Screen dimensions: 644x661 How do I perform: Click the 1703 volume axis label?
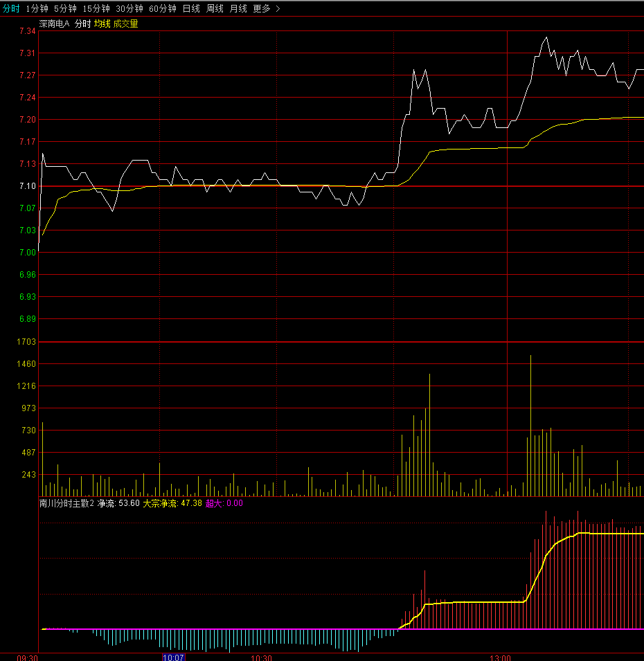click(26, 342)
